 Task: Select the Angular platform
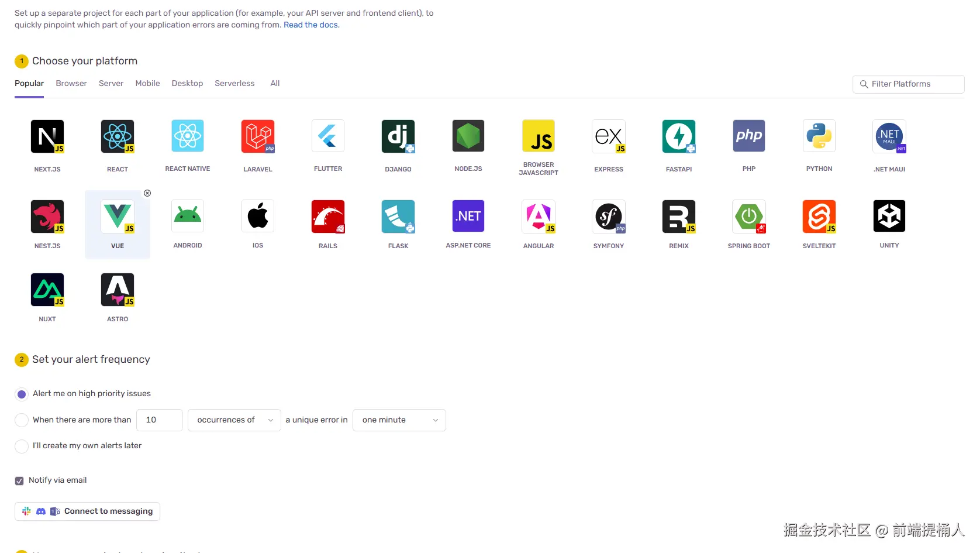point(538,216)
